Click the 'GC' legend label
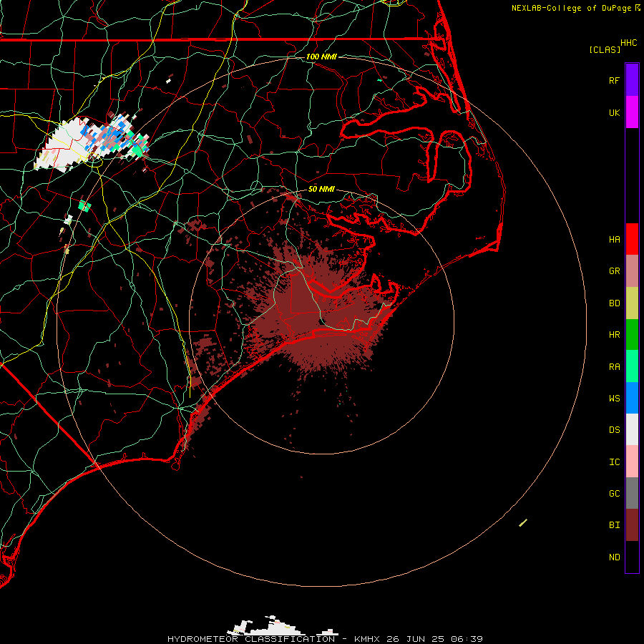 click(614, 494)
